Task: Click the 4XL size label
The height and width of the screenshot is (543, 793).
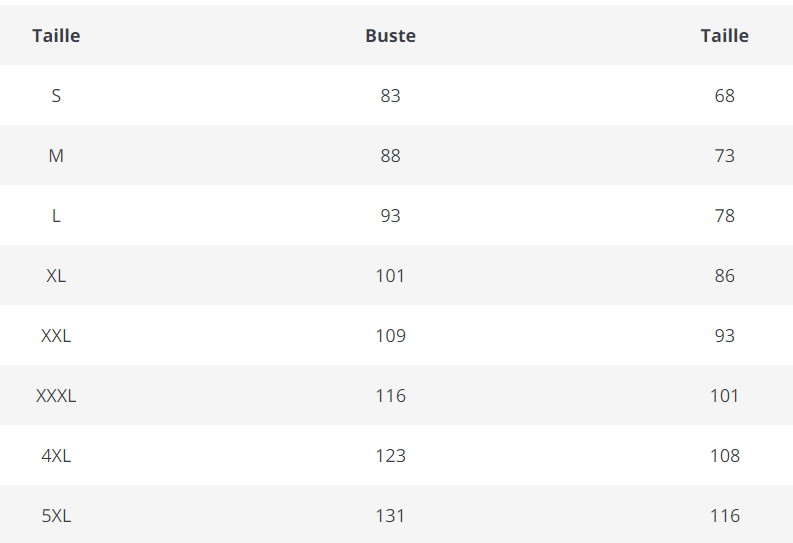Action: [x=56, y=456]
